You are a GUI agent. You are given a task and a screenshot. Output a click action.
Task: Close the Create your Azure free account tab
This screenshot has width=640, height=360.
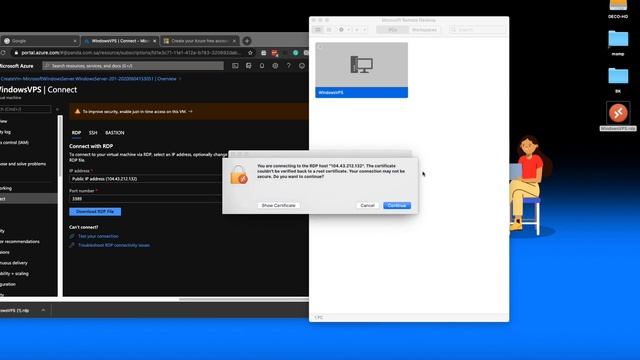pos(234,41)
